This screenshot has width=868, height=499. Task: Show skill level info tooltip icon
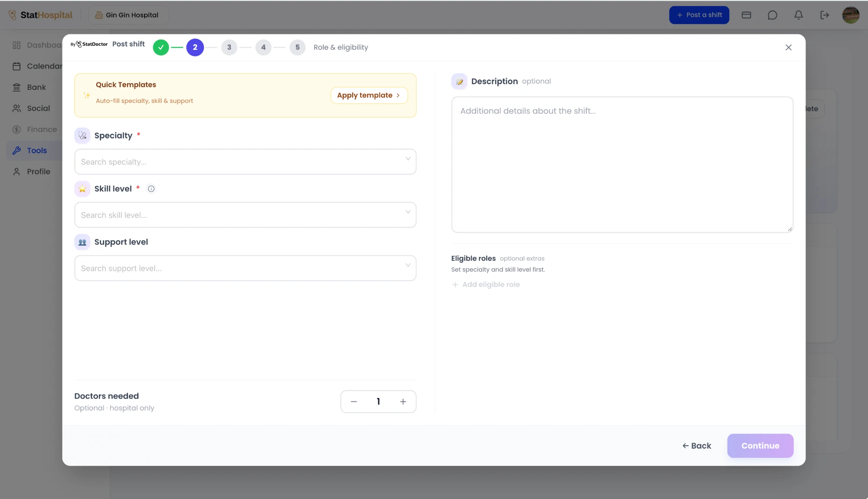(151, 189)
